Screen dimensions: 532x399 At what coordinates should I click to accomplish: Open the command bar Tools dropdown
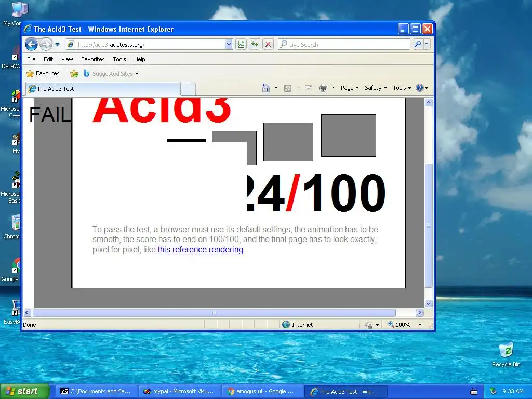tap(402, 88)
